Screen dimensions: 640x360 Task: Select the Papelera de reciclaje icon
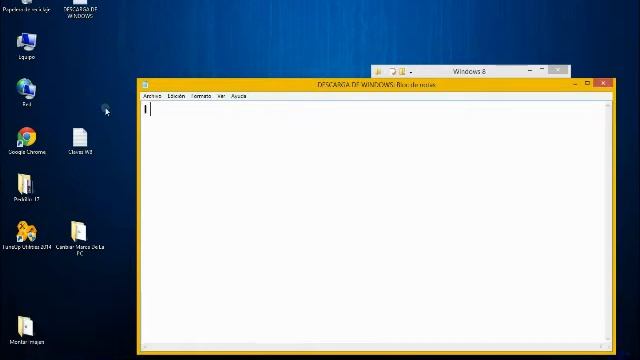[27, 6]
